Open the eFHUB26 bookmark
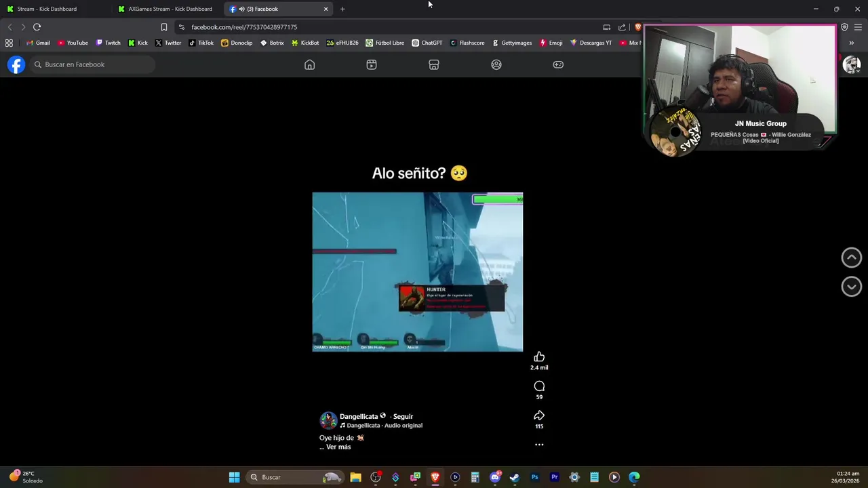The image size is (868, 488). point(342,43)
